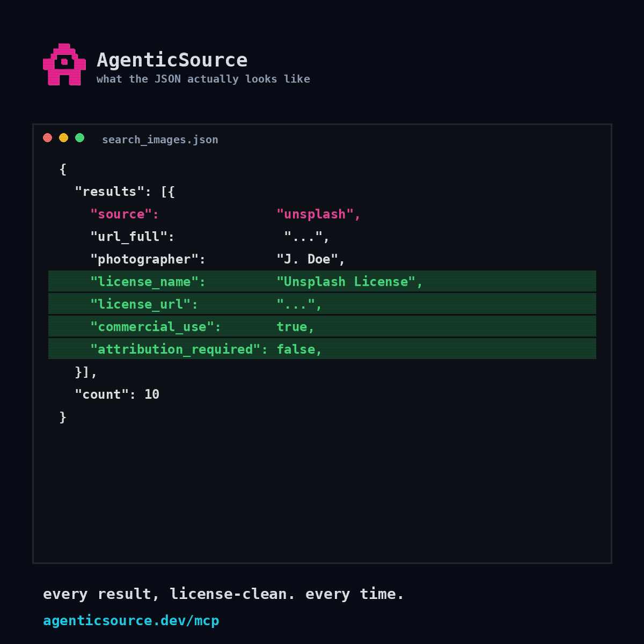Click the pink AgenticSource pixel logo

pos(64,64)
